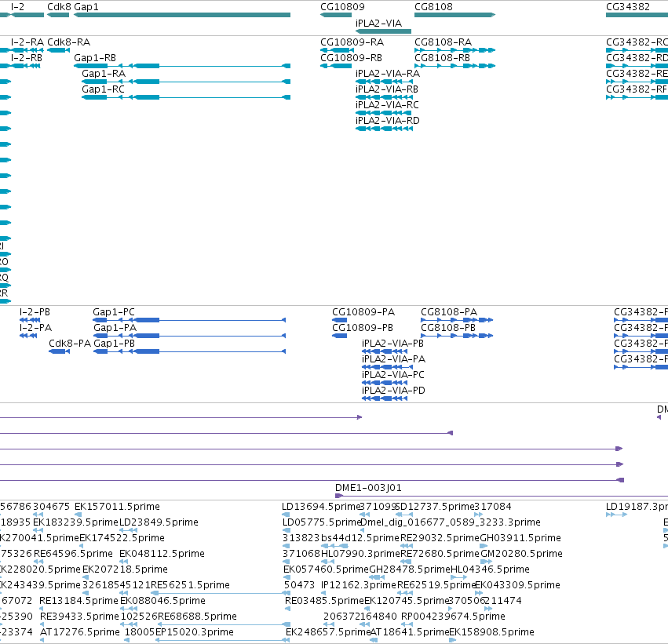Click the Gap1-RA transcript label
Viewport: 668px width, 644px height.
(x=104, y=74)
